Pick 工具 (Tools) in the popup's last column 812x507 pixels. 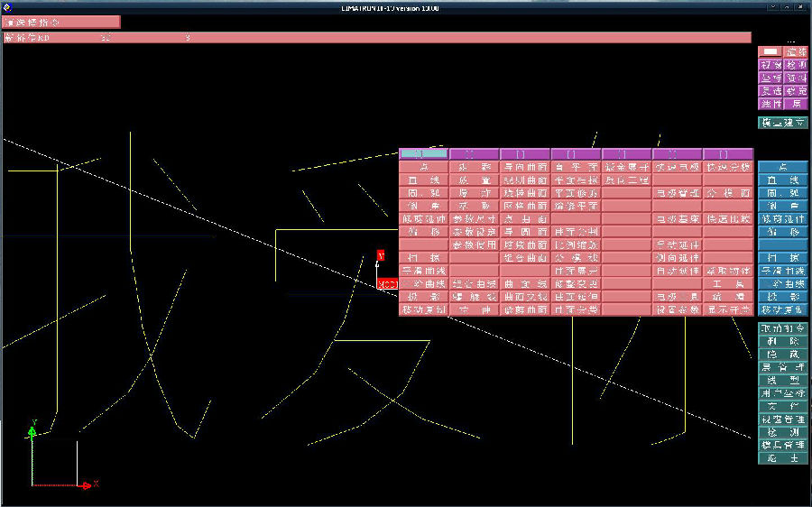coord(727,283)
